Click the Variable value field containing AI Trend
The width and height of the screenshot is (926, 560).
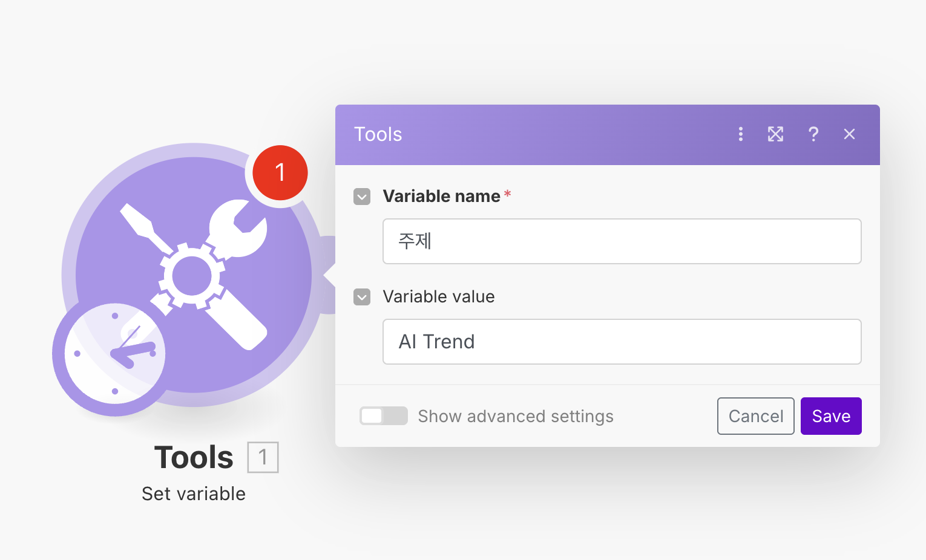[x=622, y=342]
